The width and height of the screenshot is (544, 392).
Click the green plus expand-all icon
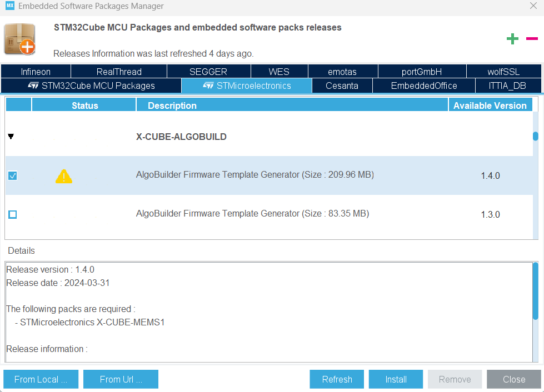[512, 38]
